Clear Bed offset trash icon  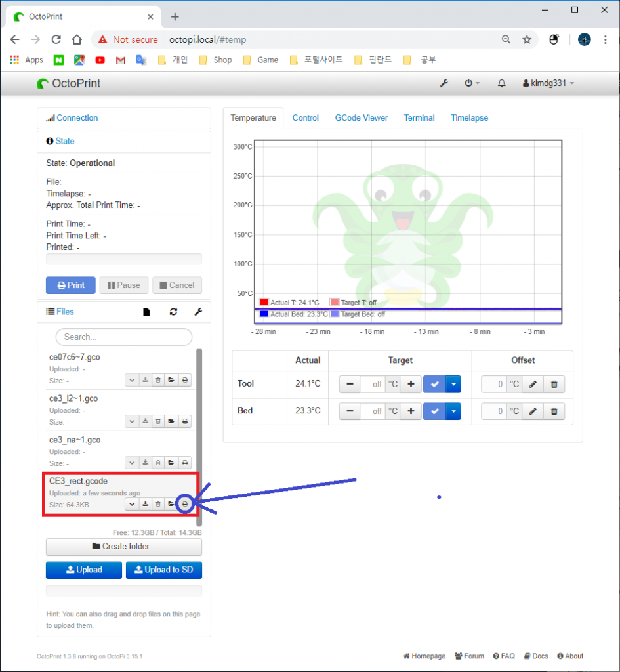pyautogui.click(x=554, y=411)
